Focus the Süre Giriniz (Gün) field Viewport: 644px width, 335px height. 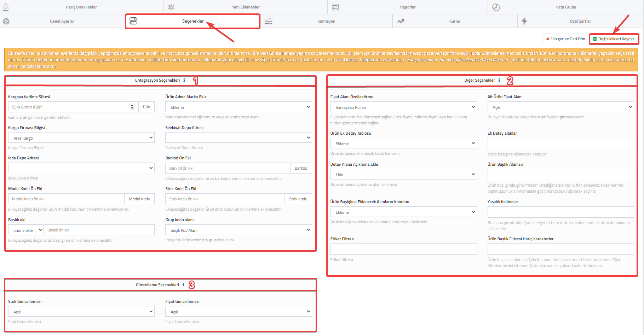point(73,107)
